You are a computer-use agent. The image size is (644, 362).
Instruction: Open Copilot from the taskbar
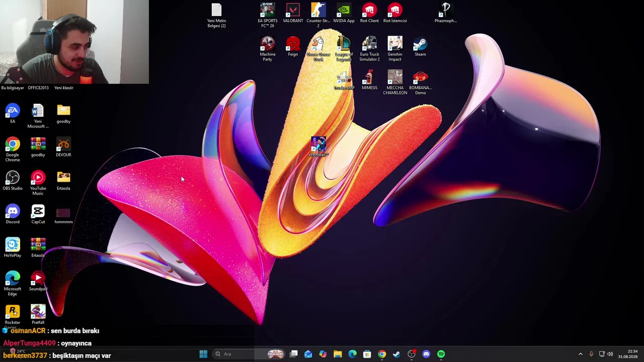[323, 354]
